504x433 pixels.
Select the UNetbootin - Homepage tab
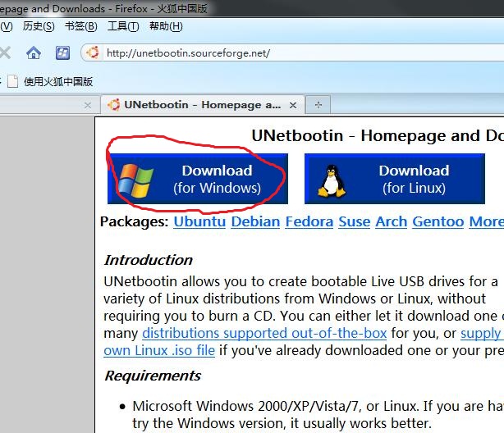coord(203,105)
